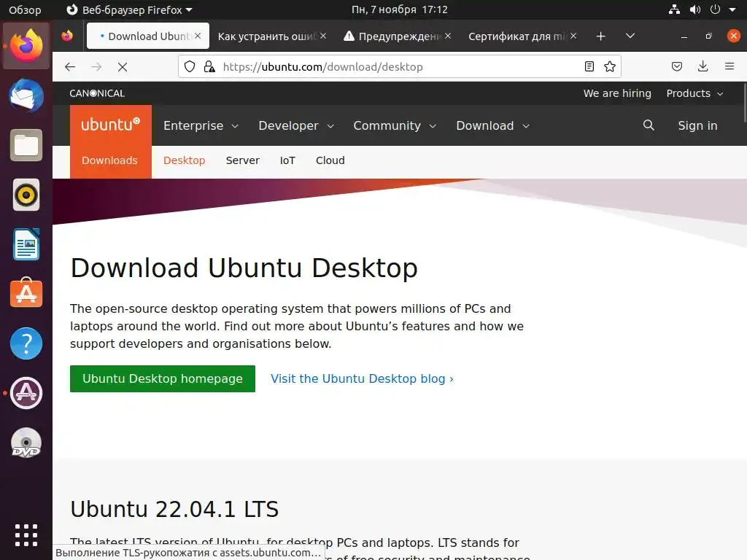The image size is (747, 560).
Task: Launch LibreOffice Writer from dock
Action: [26, 244]
